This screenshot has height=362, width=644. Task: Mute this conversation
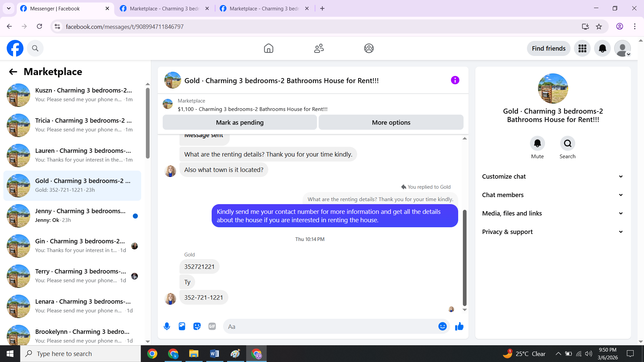click(537, 143)
